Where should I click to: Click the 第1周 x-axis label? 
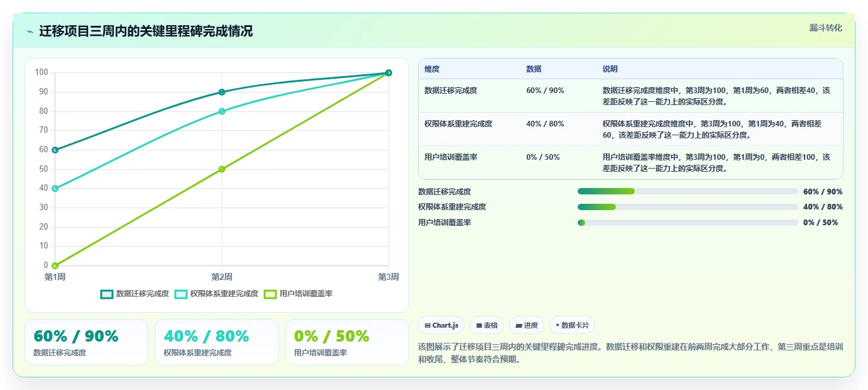pos(55,277)
